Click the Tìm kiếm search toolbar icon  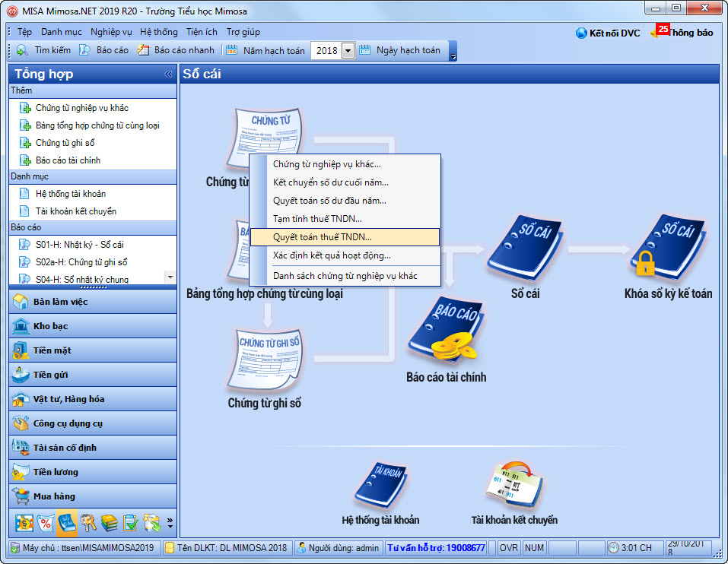22,50
